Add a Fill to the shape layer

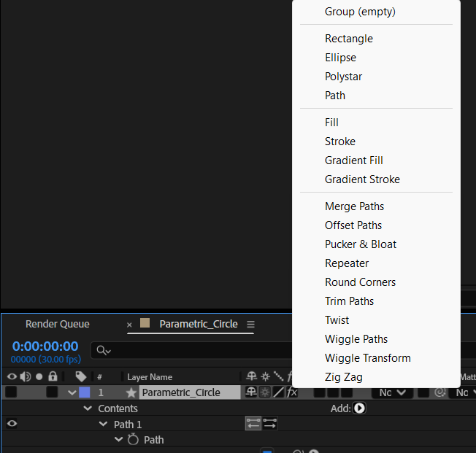pyautogui.click(x=331, y=123)
